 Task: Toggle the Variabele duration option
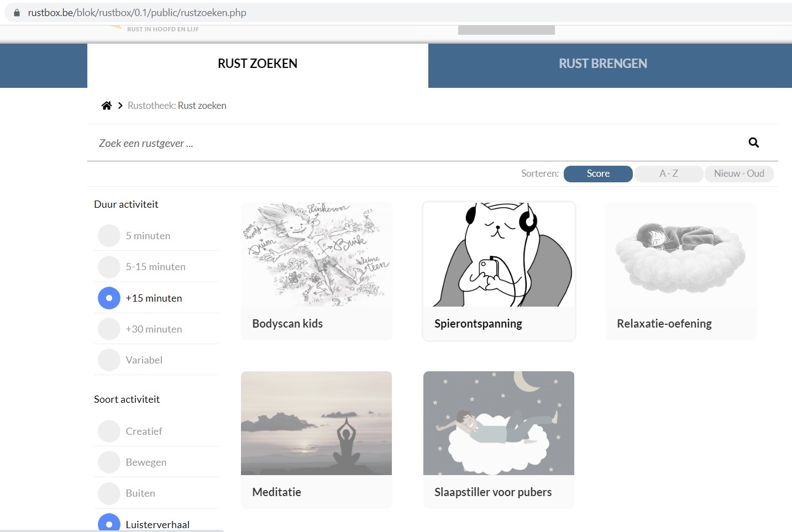[x=109, y=360]
